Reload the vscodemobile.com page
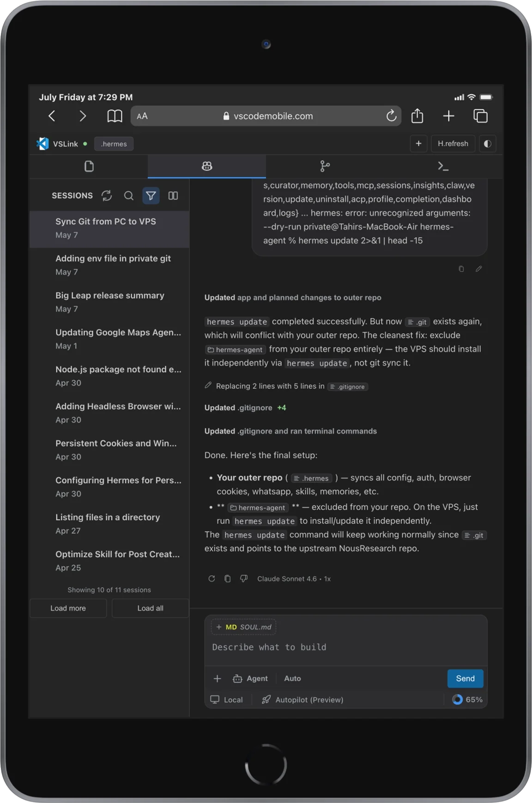532x803 pixels. click(x=391, y=116)
